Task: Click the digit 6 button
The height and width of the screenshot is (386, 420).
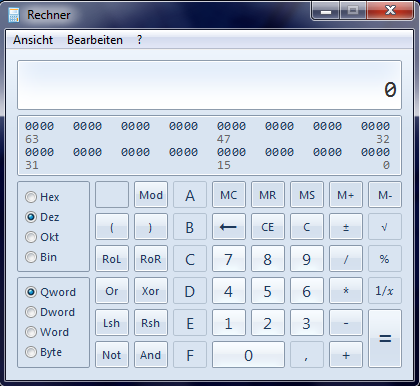Action: tap(307, 291)
